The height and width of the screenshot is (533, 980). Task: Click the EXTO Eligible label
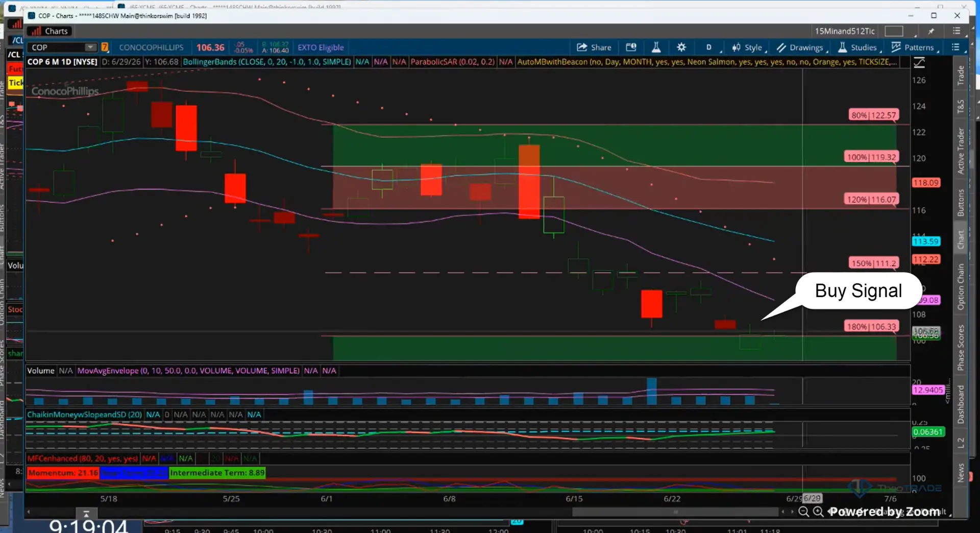click(321, 47)
